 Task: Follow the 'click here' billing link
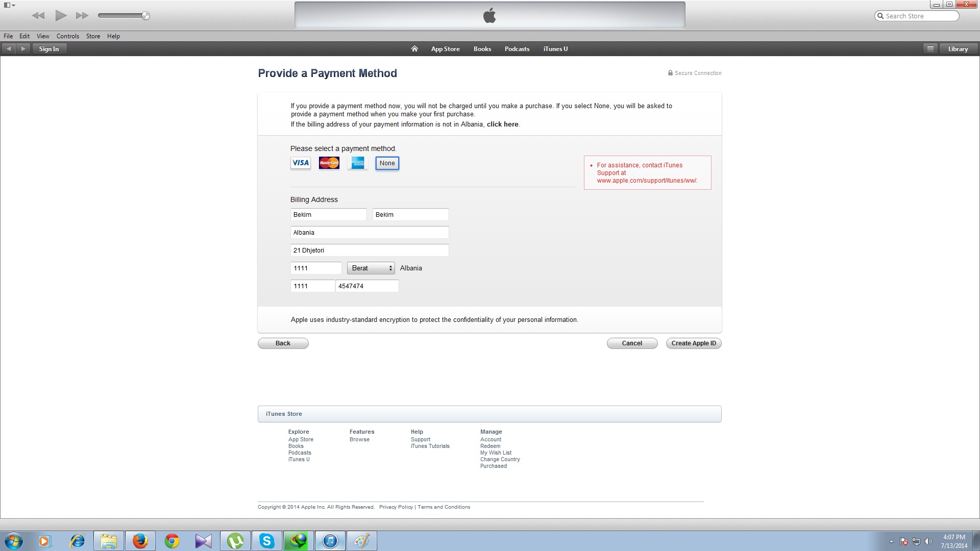pyautogui.click(x=502, y=124)
